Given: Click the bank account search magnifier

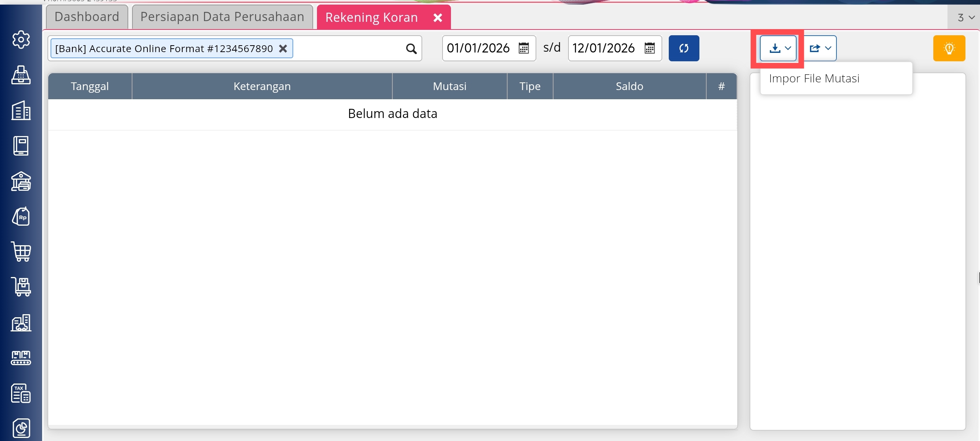Looking at the screenshot, I should (411, 49).
